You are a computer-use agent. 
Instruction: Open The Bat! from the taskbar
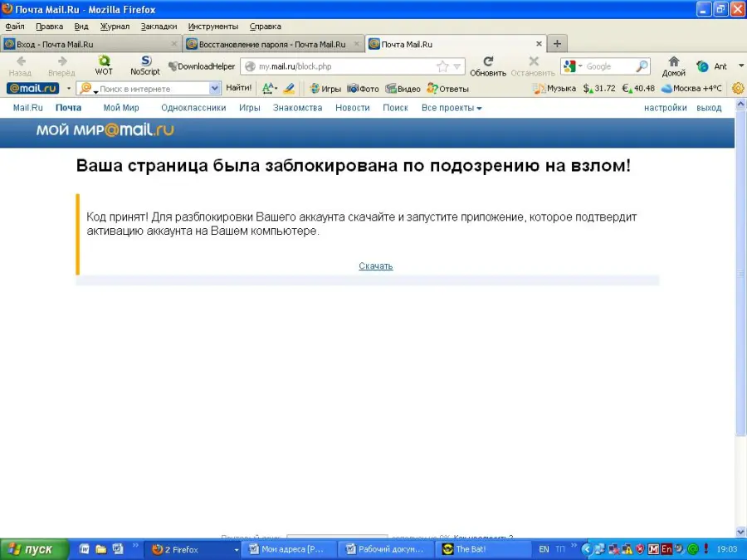(483, 549)
